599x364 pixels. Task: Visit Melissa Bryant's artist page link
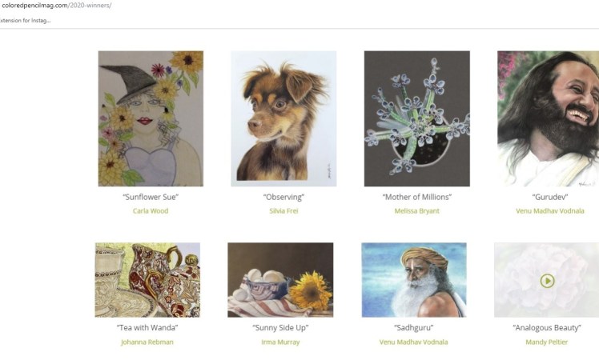pyautogui.click(x=416, y=210)
